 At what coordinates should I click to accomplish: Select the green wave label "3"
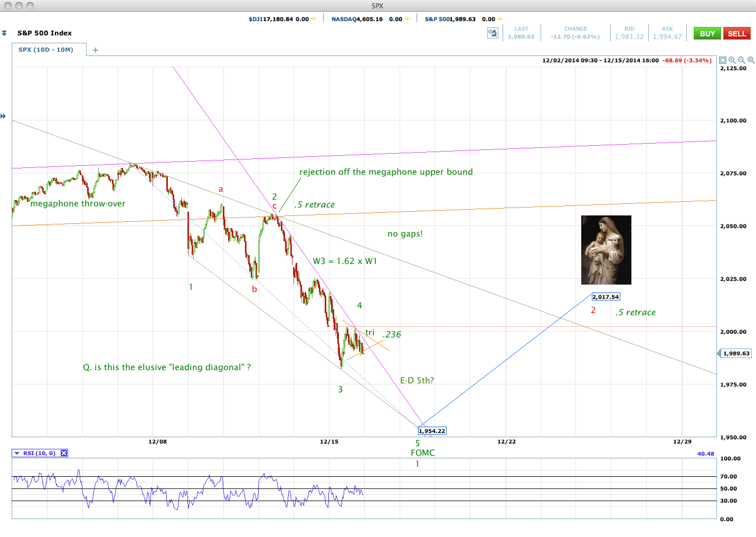tap(341, 390)
